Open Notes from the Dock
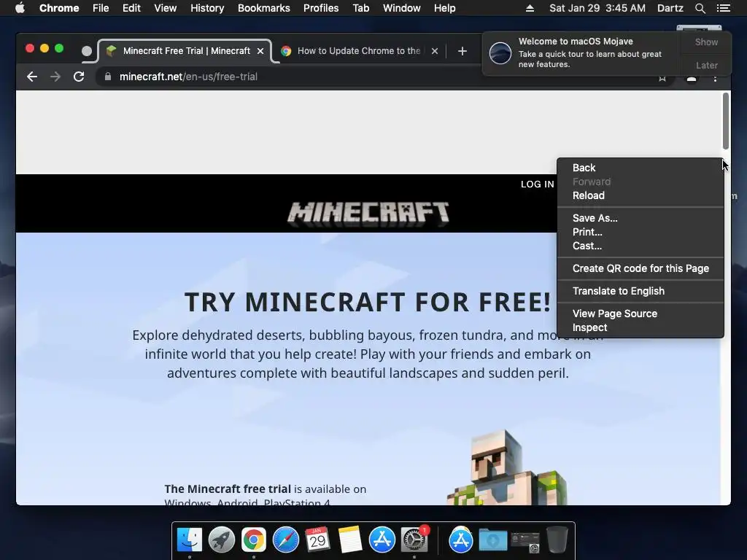This screenshot has width=747, height=560. pyautogui.click(x=350, y=540)
